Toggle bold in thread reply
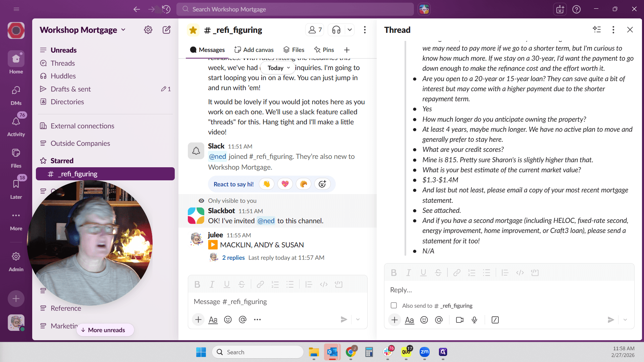Screen dimensions: 644x362 point(394,273)
